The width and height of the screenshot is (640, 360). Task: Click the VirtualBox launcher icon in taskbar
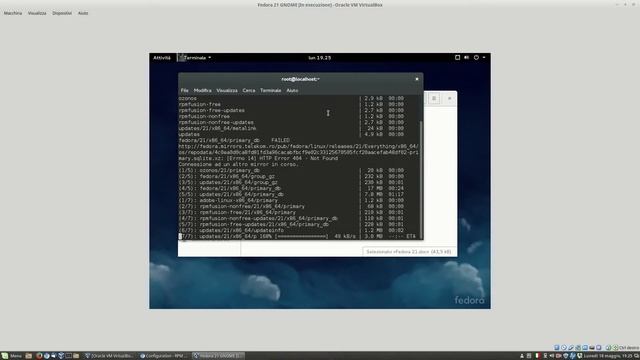(x=61, y=356)
